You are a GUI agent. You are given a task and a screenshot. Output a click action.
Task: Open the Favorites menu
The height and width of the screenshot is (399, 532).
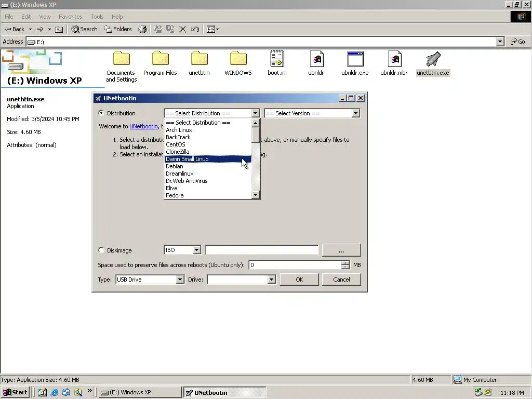pyautogui.click(x=71, y=17)
